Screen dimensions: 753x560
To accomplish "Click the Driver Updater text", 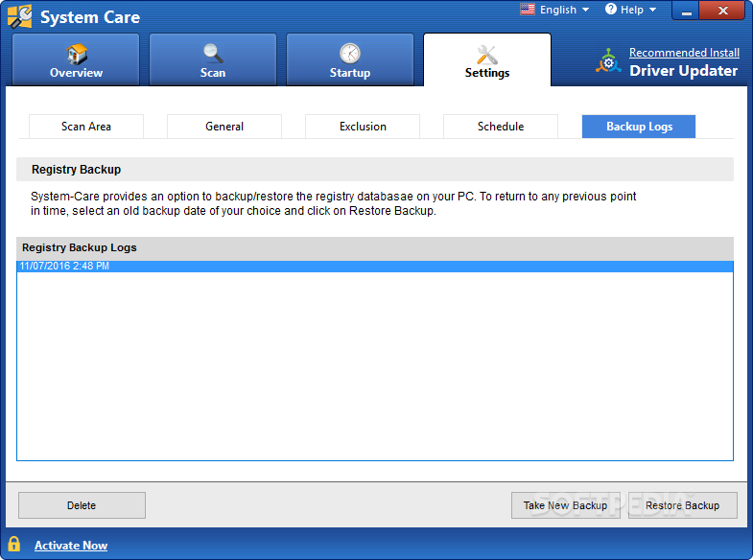I will pos(683,71).
